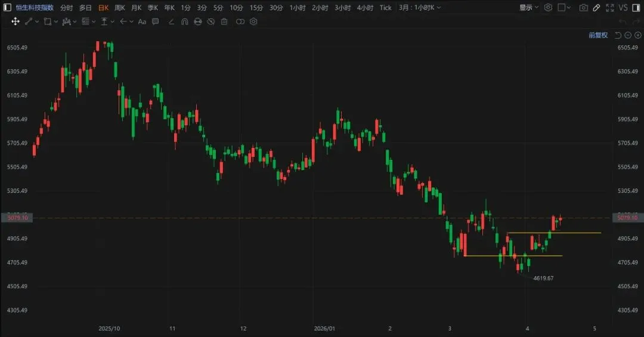Toggle lock all drawings icon
Viewport: 644px width, 337px height.
[197, 21]
